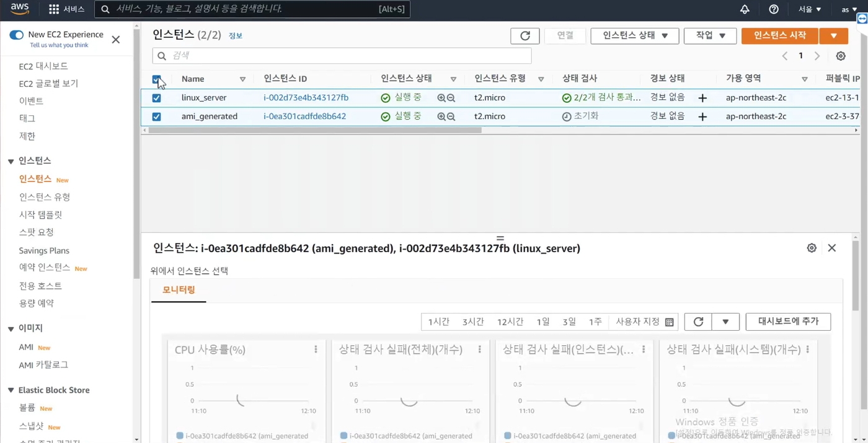Click the AWS top services search box
This screenshot has width=868, height=443.
(x=252, y=9)
